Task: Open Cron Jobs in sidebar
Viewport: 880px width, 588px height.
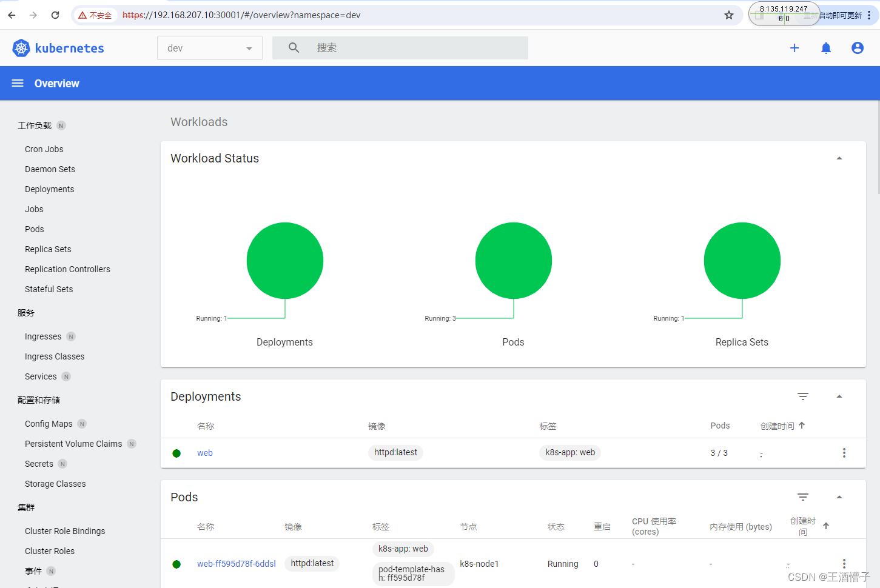Action: (x=44, y=149)
